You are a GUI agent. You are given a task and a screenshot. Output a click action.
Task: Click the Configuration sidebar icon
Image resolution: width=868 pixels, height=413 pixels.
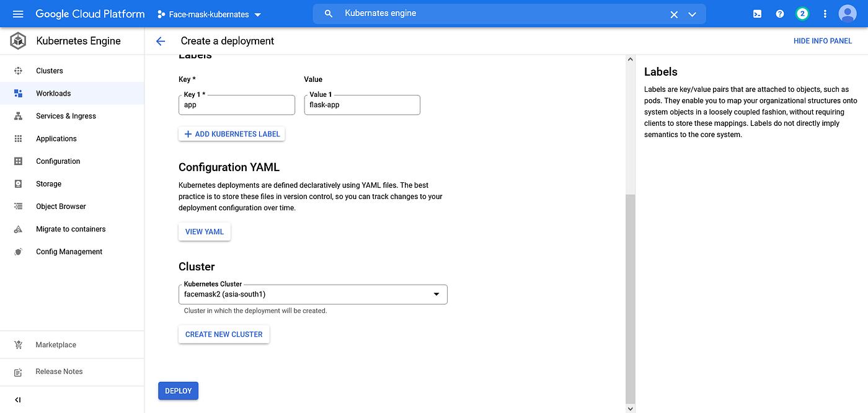pos(18,161)
